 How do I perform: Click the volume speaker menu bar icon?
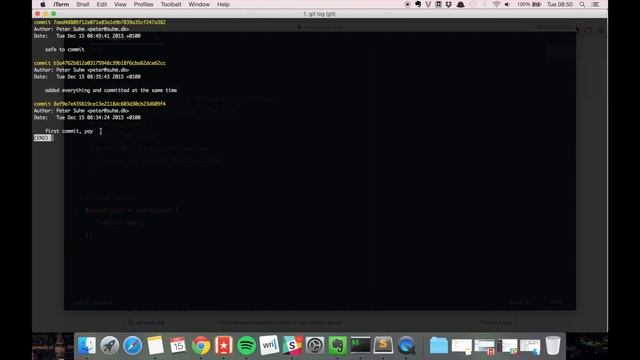tap(507, 4)
